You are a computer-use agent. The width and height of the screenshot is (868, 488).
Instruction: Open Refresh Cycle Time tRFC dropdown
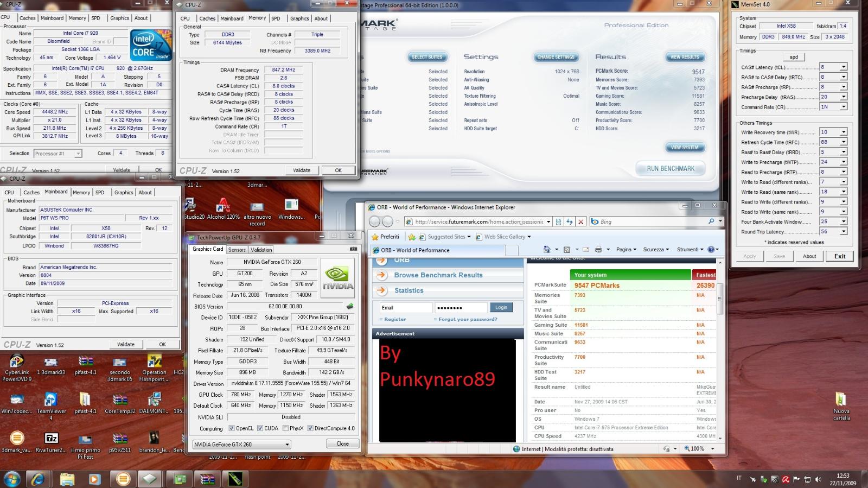pyautogui.click(x=843, y=142)
